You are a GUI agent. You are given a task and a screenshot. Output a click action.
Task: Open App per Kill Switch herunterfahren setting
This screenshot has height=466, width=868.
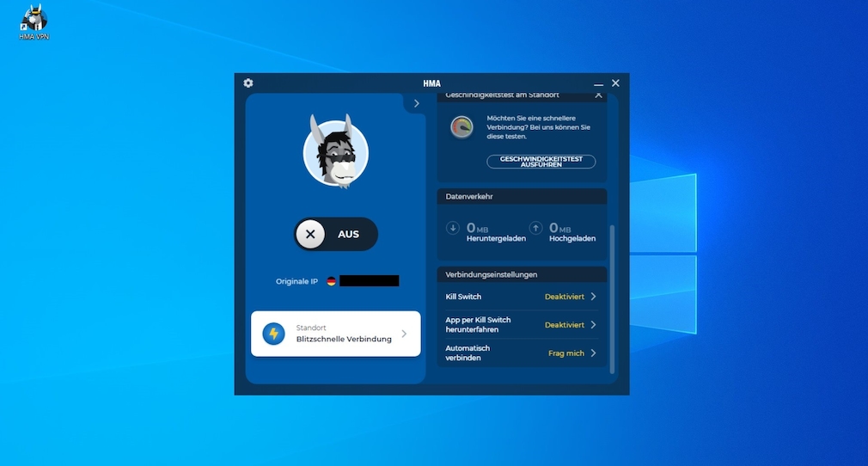[521, 325]
